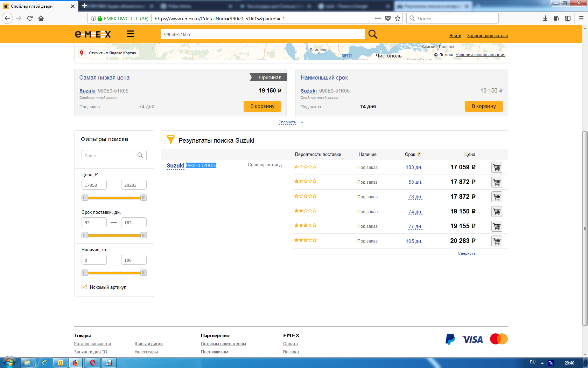
Task: Open the browser home page
Action: [41, 18]
